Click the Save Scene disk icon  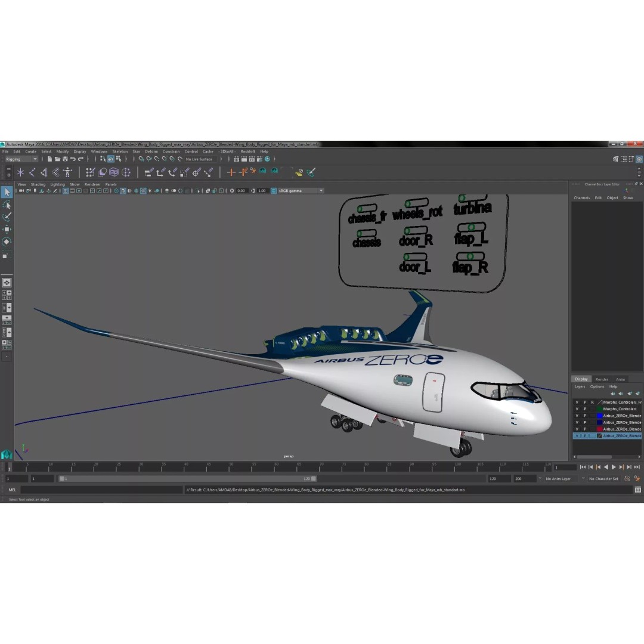coord(65,159)
